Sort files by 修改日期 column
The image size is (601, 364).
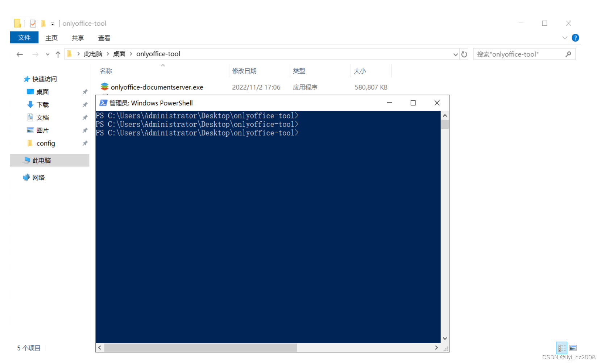tap(244, 71)
